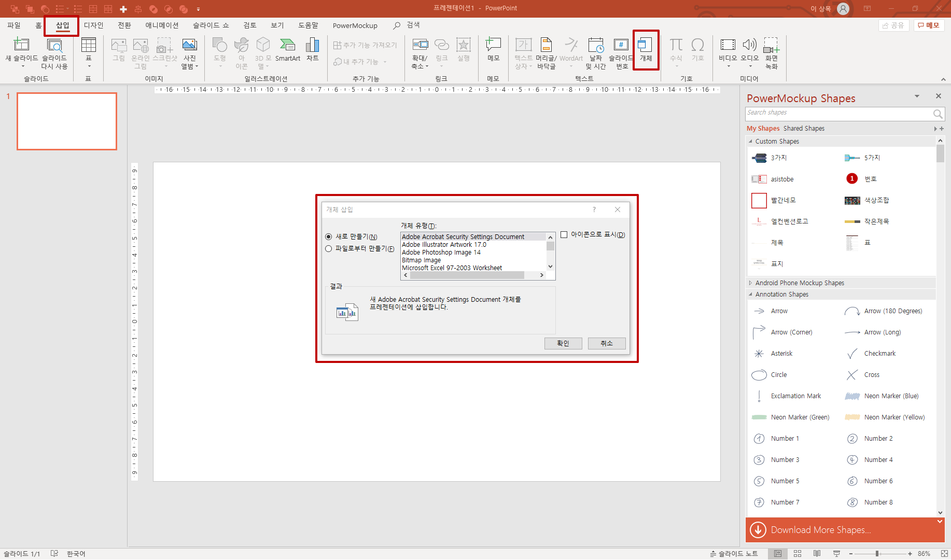Screen dimensions: 951x560
Task: Insert a SmartArt graphic
Action: pyautogui.click(x=288, y=50)
